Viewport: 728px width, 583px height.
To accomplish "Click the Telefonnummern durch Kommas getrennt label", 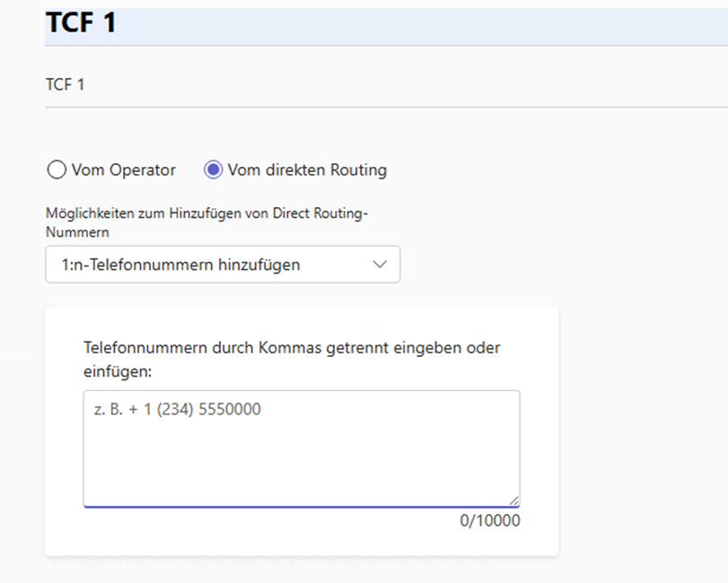I will (x=292, y=360).
